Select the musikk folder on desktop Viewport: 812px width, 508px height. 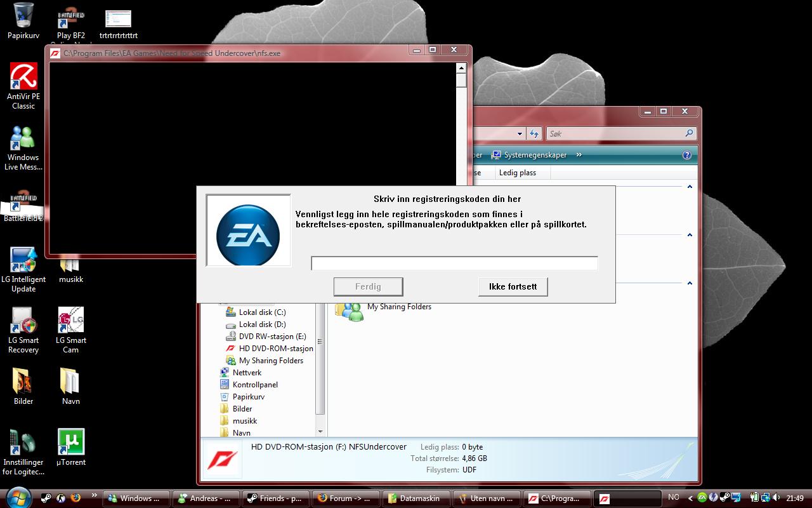[x=71, y=269]
